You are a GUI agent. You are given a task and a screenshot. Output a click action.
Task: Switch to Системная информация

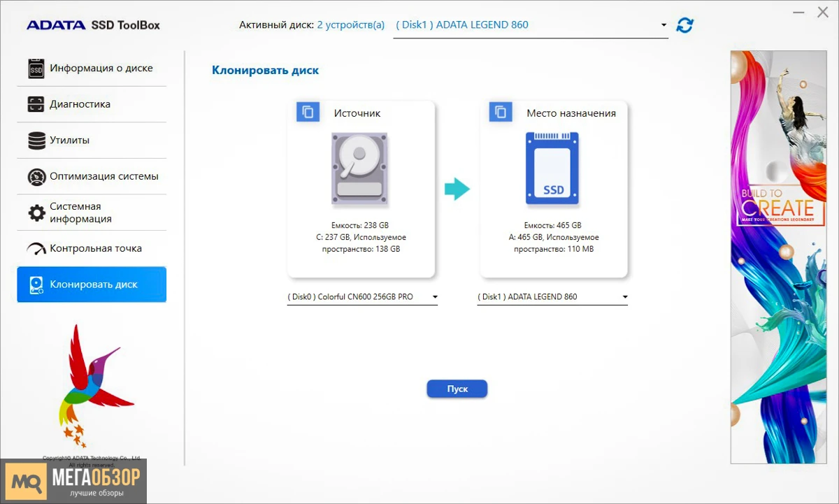[x=92, y=213]
